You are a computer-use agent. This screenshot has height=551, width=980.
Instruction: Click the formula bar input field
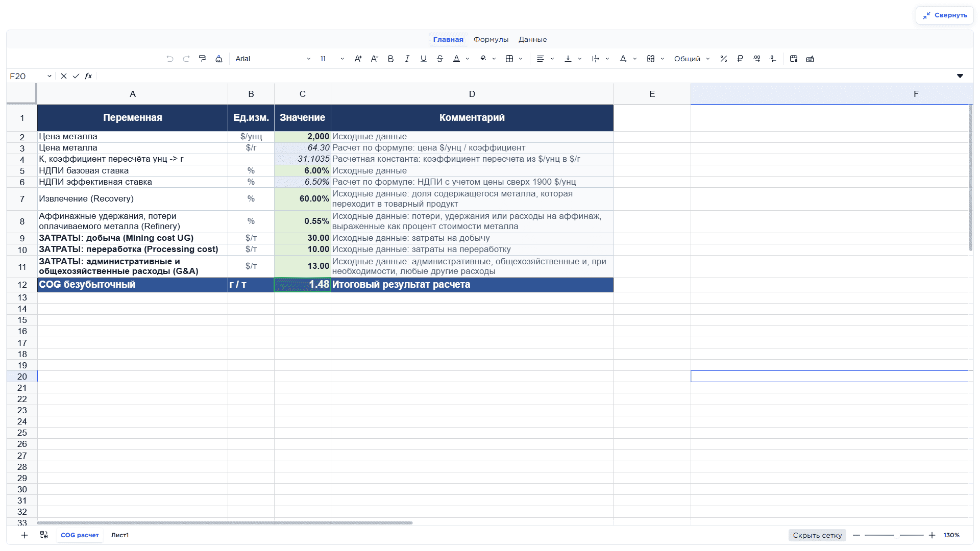[x=526, y=76]
